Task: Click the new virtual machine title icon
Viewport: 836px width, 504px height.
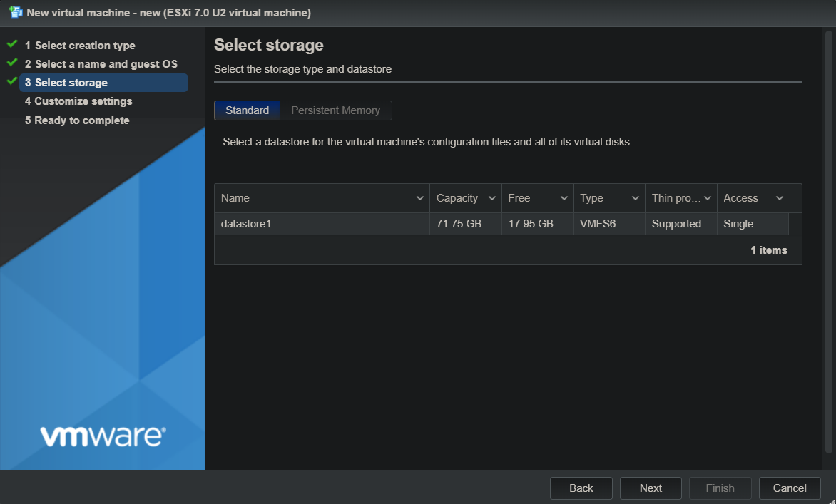Action: 16,12
